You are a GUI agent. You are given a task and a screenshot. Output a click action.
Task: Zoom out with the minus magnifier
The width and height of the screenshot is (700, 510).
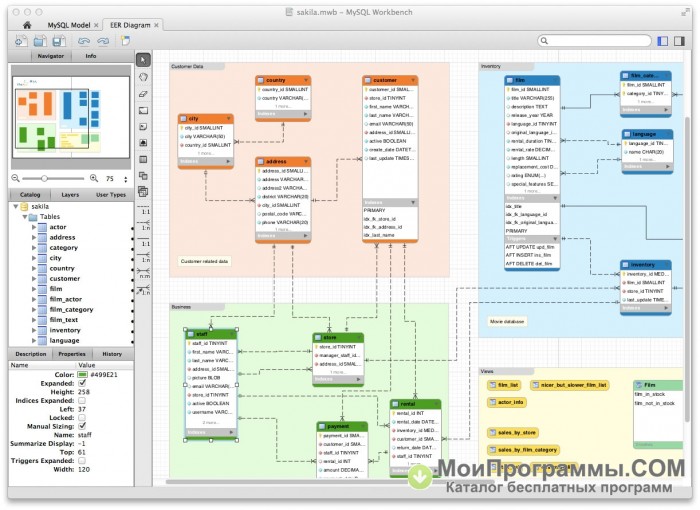click(16, 178)
